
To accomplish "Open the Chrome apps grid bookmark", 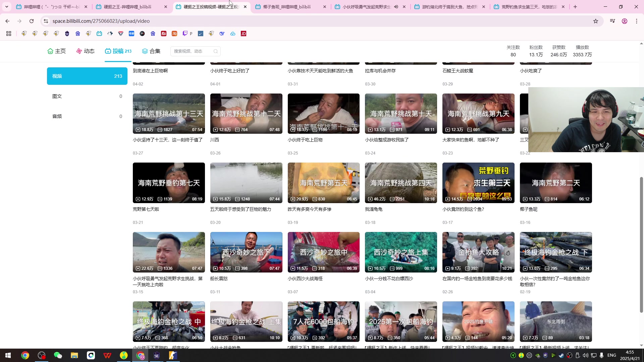I will [9, 34].
